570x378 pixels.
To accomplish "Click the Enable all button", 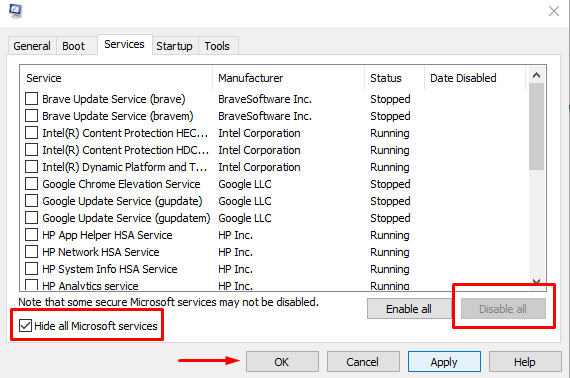I will [x=409, y=309].
